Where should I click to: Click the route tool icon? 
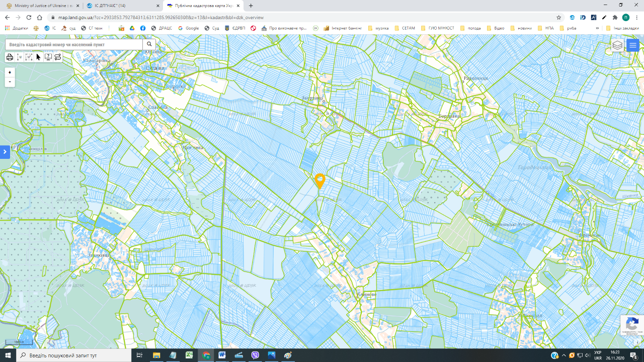tap(57, 57)
